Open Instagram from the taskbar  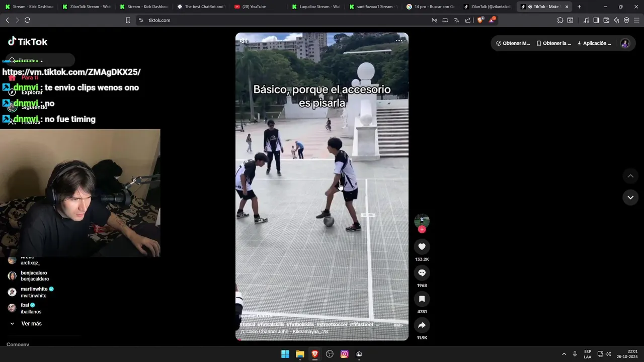pos(344,354)
